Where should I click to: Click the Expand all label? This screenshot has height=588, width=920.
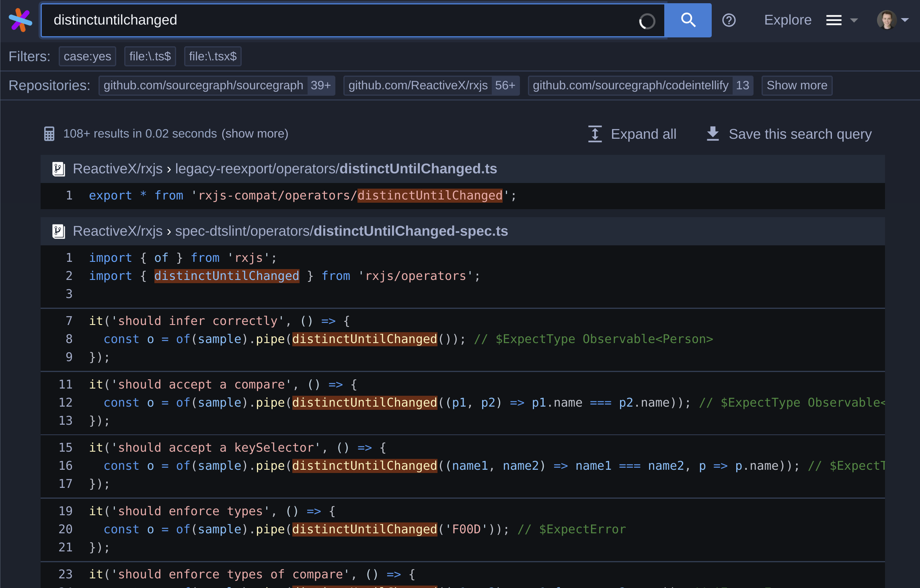pos(643,134)
